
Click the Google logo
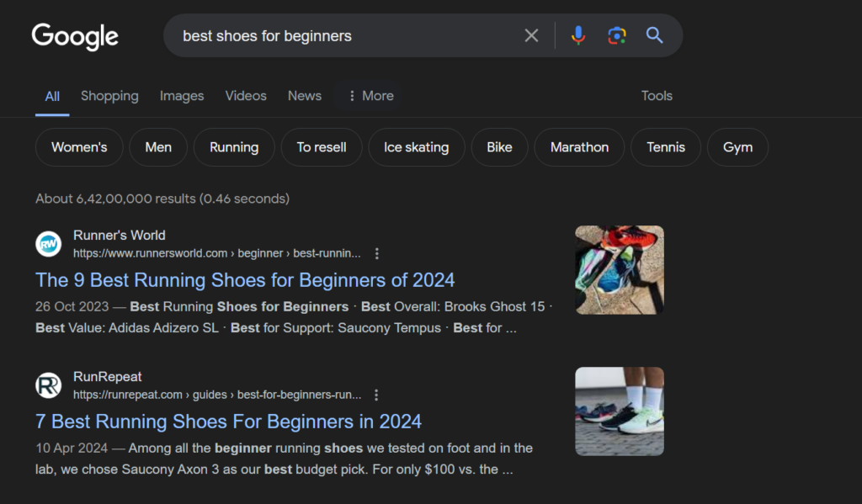coord(75,36)
